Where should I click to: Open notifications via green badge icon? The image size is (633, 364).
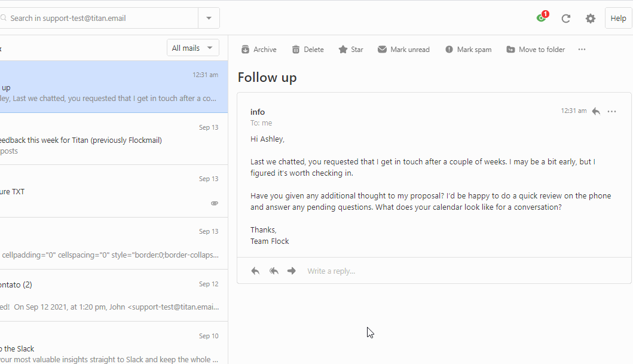coord(541,17)
